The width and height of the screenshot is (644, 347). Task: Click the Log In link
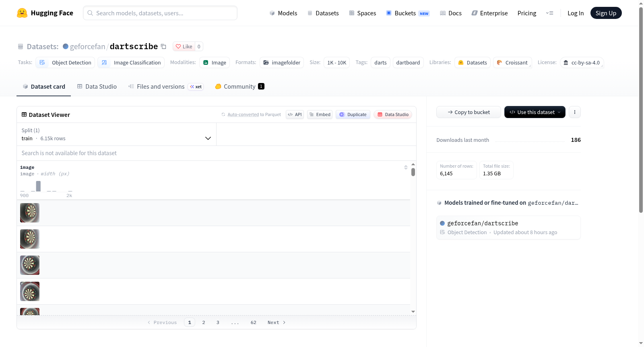click(x=576, y=13)
